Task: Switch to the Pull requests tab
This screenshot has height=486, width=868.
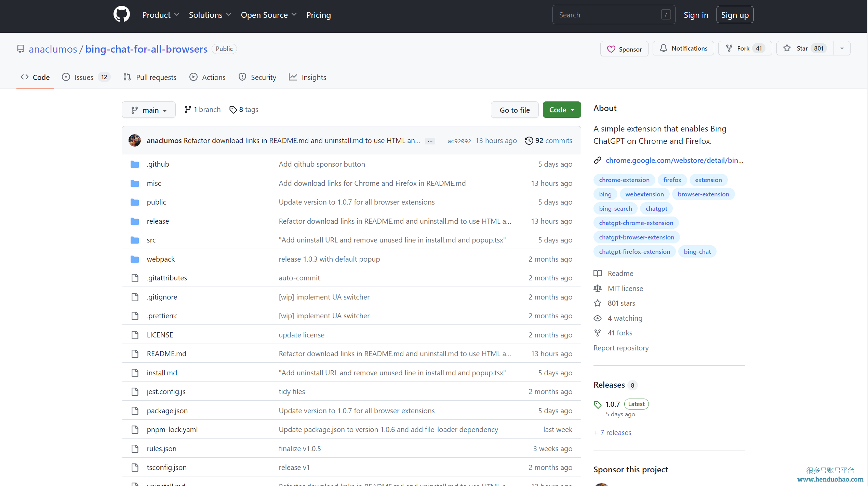Action: (150, 77)
